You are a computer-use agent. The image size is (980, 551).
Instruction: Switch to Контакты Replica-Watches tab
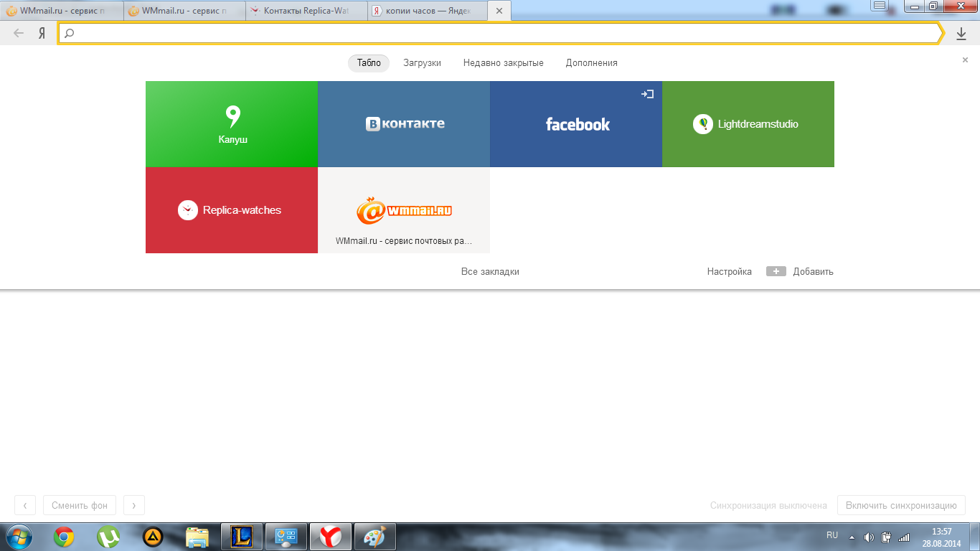(306, 11)
